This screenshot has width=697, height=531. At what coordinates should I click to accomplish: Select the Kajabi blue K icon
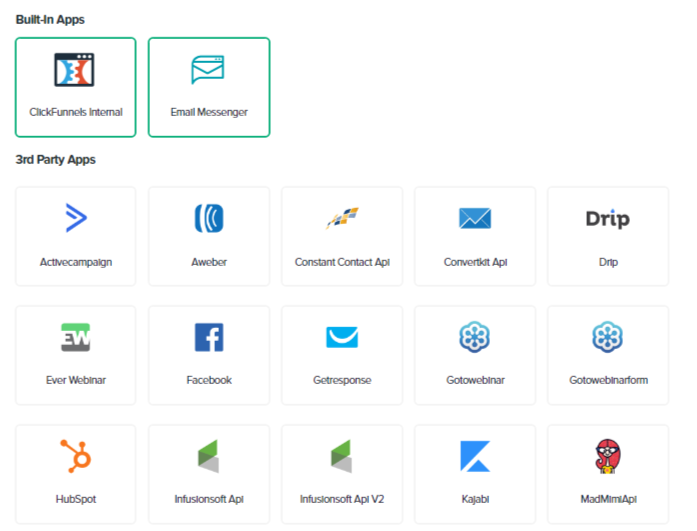click(475, 456)
